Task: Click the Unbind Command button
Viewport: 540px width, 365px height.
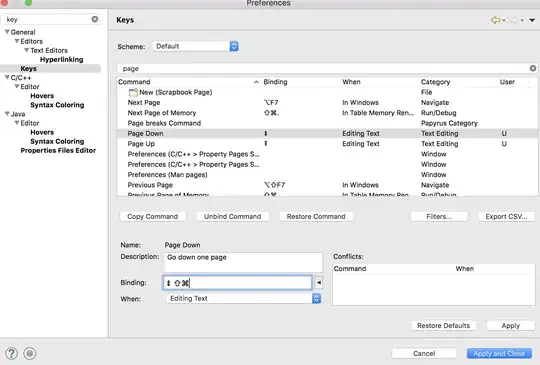Action: coord(232,217)
